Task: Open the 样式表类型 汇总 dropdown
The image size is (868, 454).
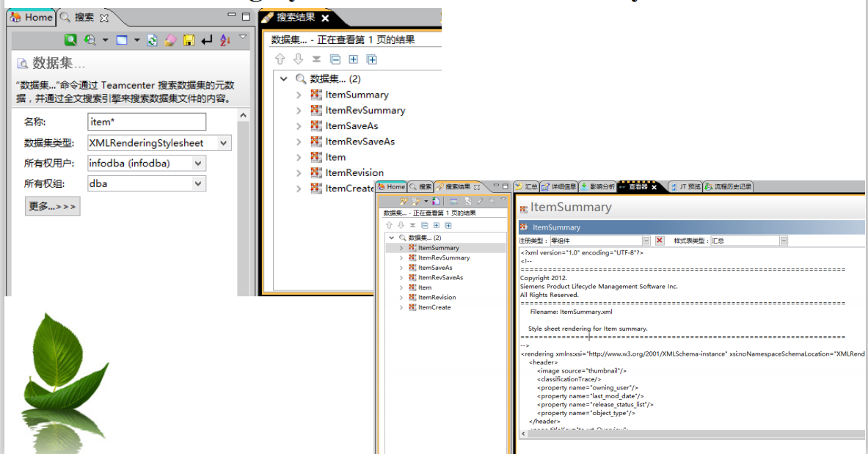Action: (783, 241)
